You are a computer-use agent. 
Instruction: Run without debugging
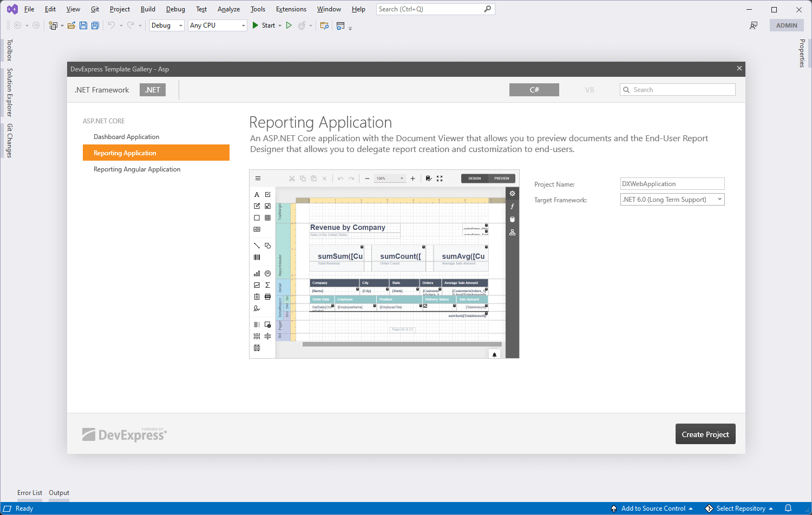coord(289,25)
